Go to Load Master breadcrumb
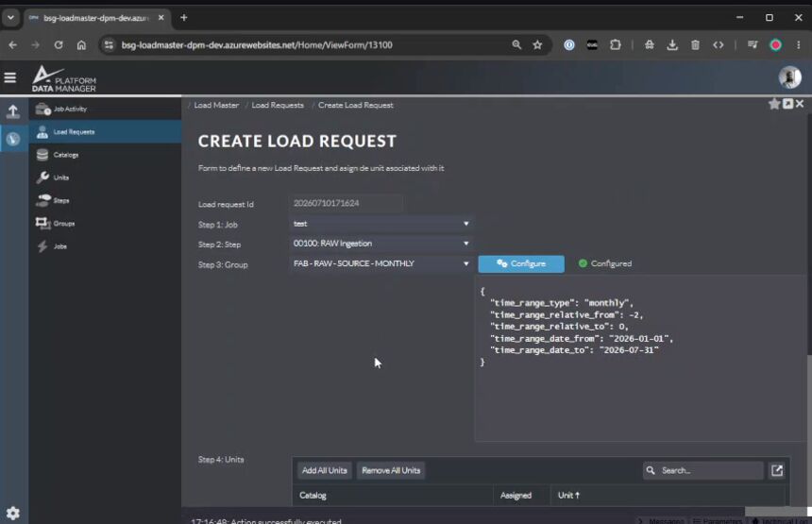This screenshot has height=524, width=812. [x=216, y=105]
